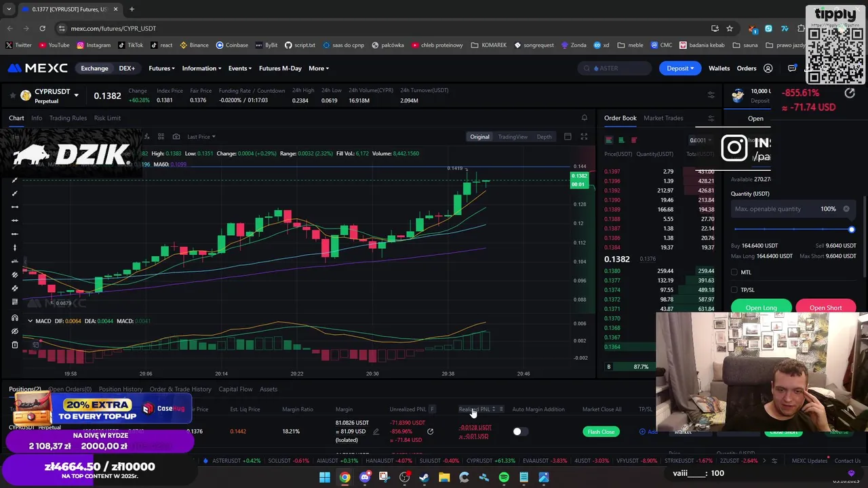Viewport: 868px width, 488px height.
Task: Adjust quantity percentage slider handle
Action: 852,230
